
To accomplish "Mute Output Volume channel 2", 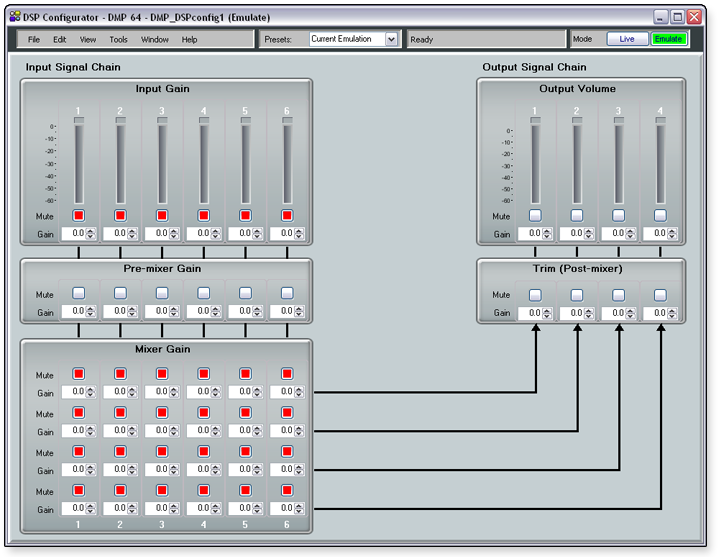I will coord(576,215).
